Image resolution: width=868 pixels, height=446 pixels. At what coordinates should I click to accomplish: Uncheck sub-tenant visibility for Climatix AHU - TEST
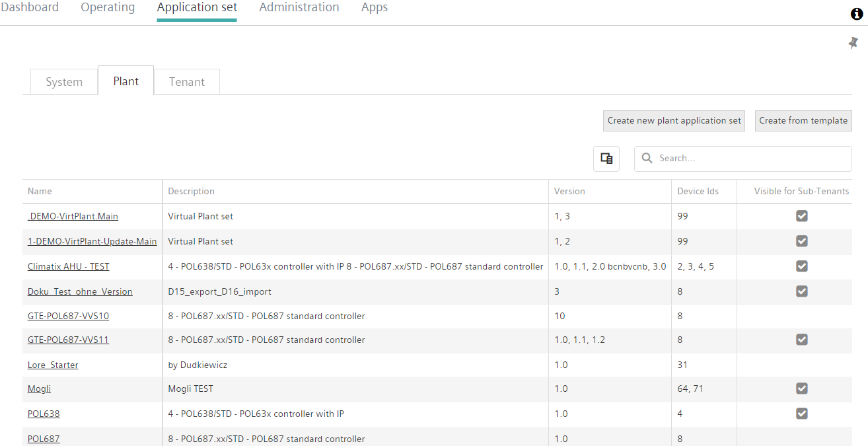click(801, 266)
